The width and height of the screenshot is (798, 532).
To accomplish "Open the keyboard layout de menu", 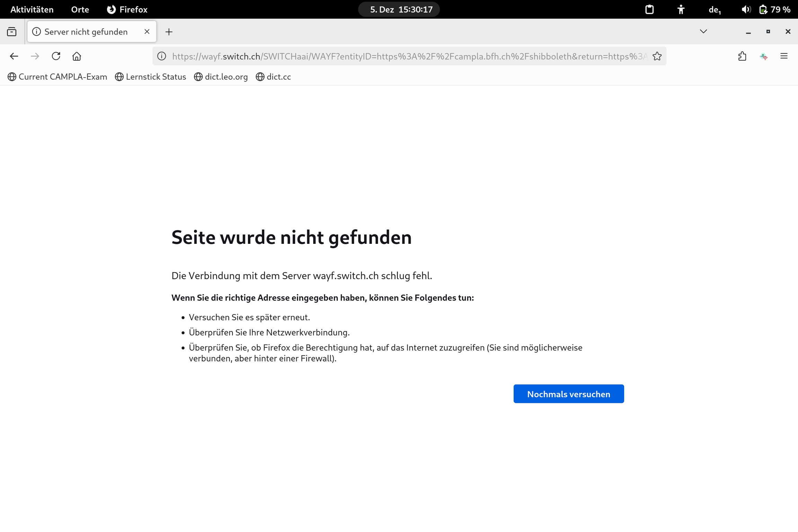I will tap(715, 10).
